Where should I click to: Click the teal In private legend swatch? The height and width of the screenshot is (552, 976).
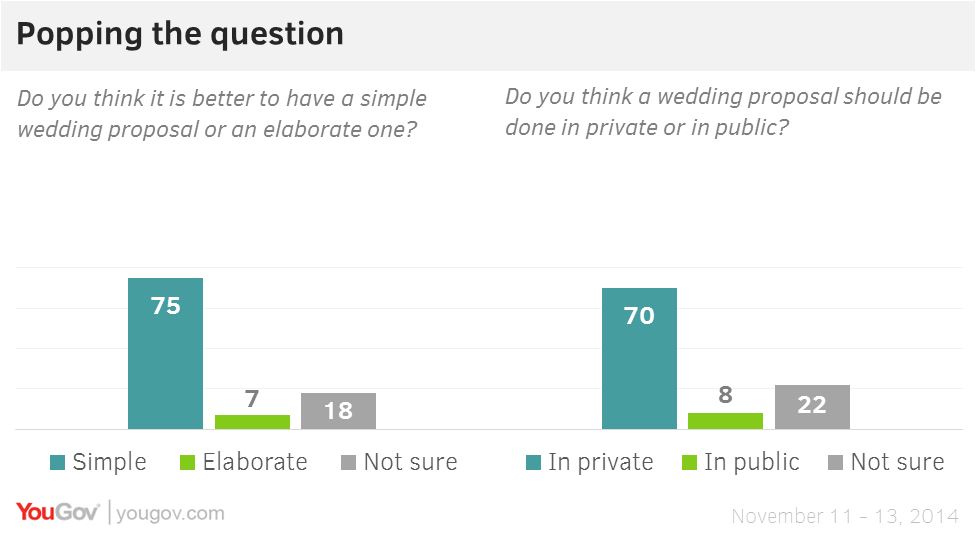(533, 462)
